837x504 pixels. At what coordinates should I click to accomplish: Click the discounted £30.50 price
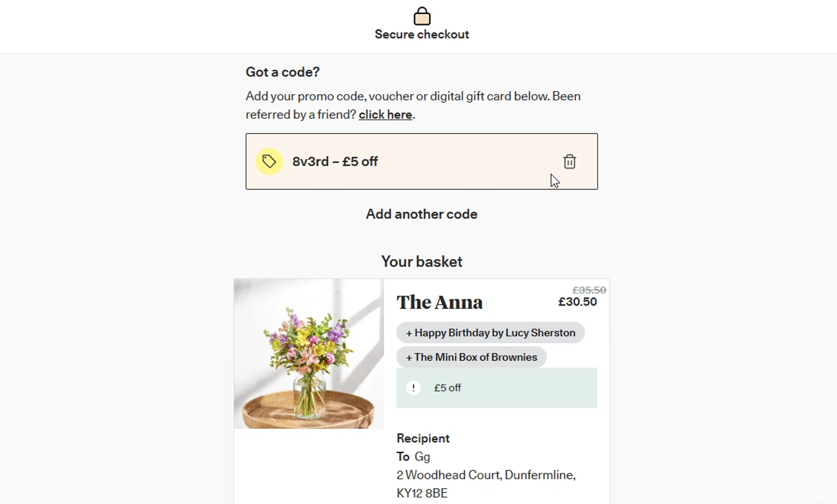pos(578,302)
